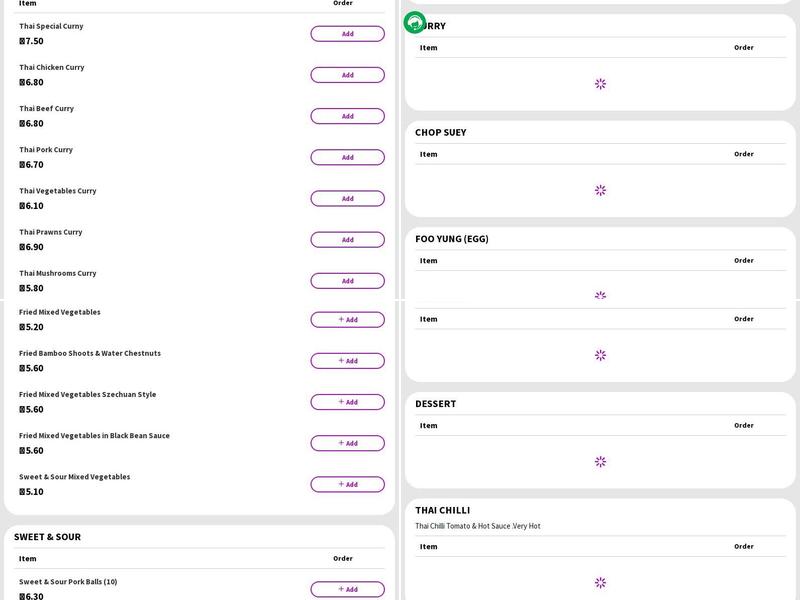
Task: Click the green circular badge beside the Curry heading
Action: 414,22
